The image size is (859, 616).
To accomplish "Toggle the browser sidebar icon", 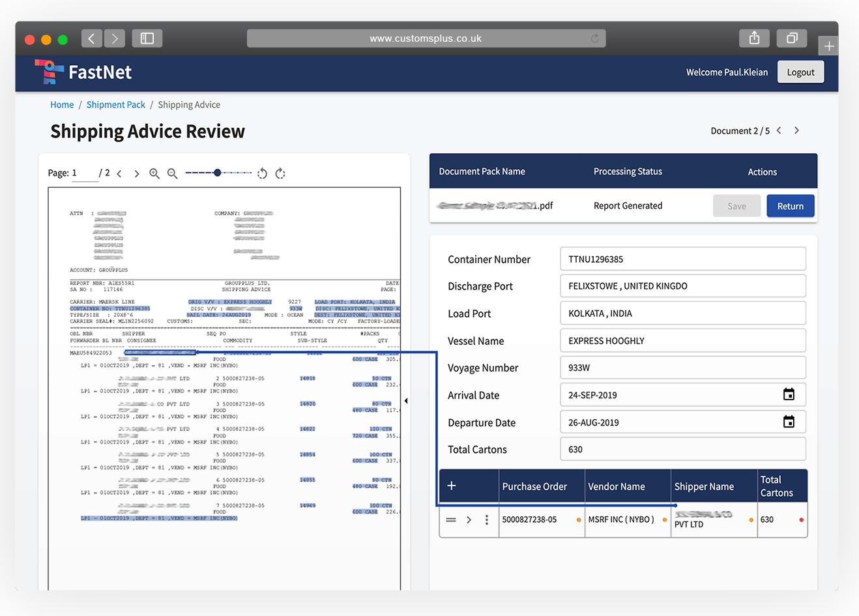I will click(x=147, y=38).
